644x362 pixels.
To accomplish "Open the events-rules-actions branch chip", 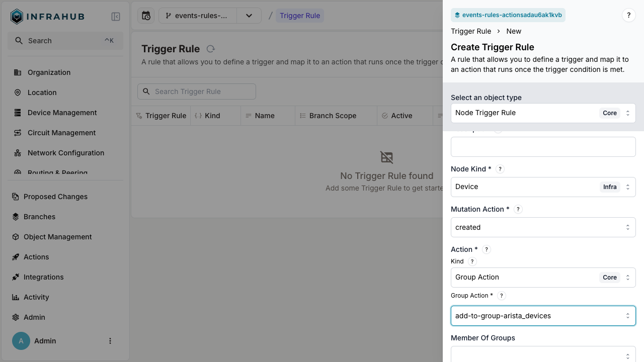I will 508,15.
